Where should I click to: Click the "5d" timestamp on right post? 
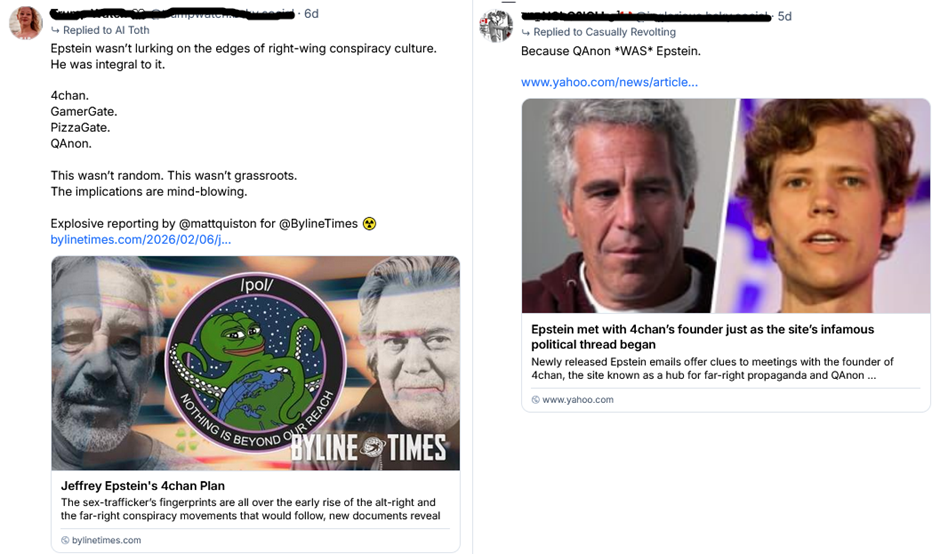pos(784,16)
